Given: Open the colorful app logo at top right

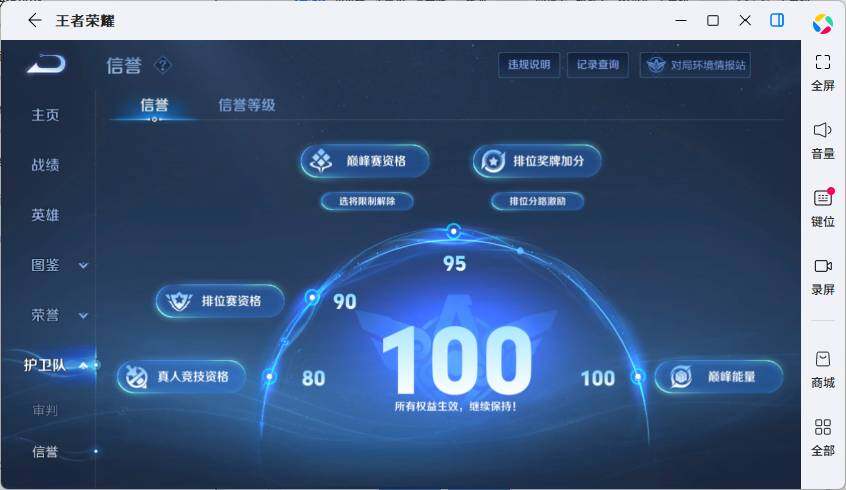Looking at the screenshot, I should pyautogui.click(x=823, y=23).
